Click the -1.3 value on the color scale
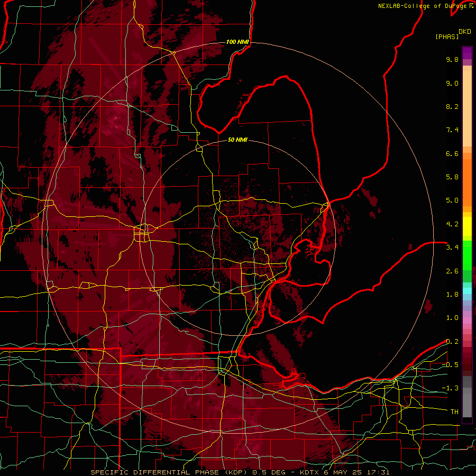This screenshot has width=476, height=476. click(x=450, y=388)
